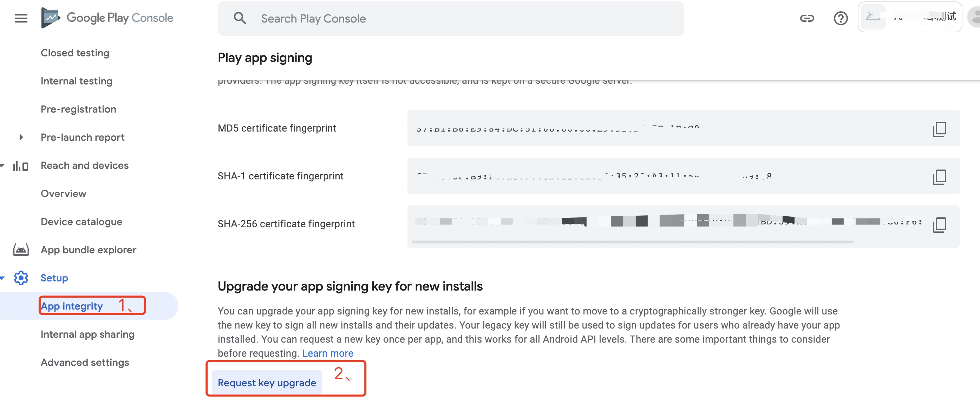Click the App bundle explorer icon
980x401 pixels.
click(x=21, y=250)
